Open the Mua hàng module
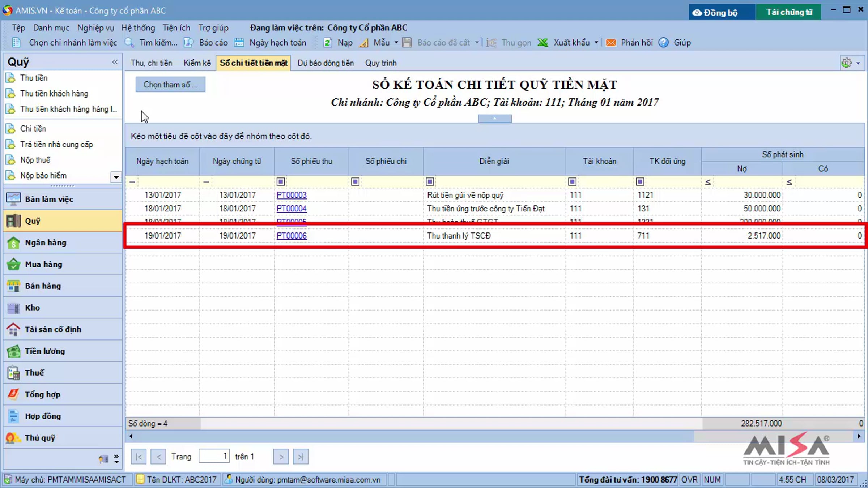The height and width of the screenshot is (488, 868). point(63,264)
